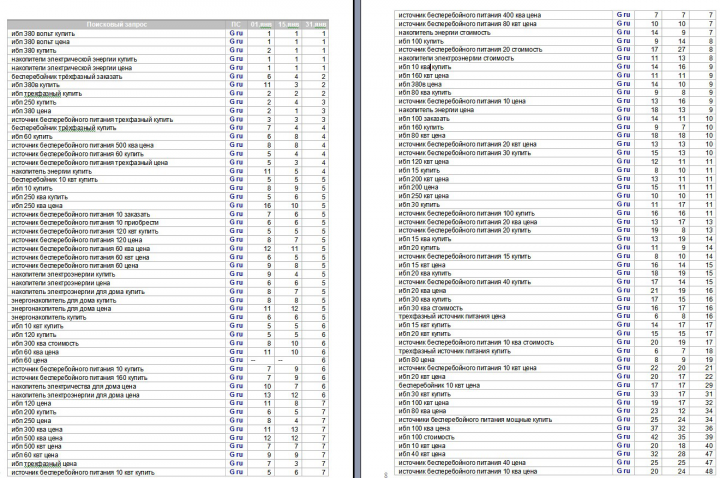Click 'источники бесперебойного питания мощные купить'
The width and height of the screenshot is (720, 478).
pos(475,420)
